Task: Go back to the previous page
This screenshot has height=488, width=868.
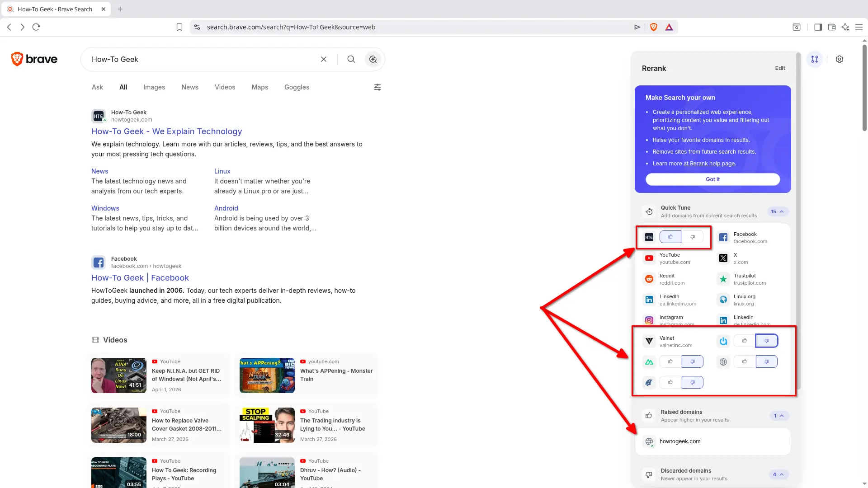Action: (9, 27)
